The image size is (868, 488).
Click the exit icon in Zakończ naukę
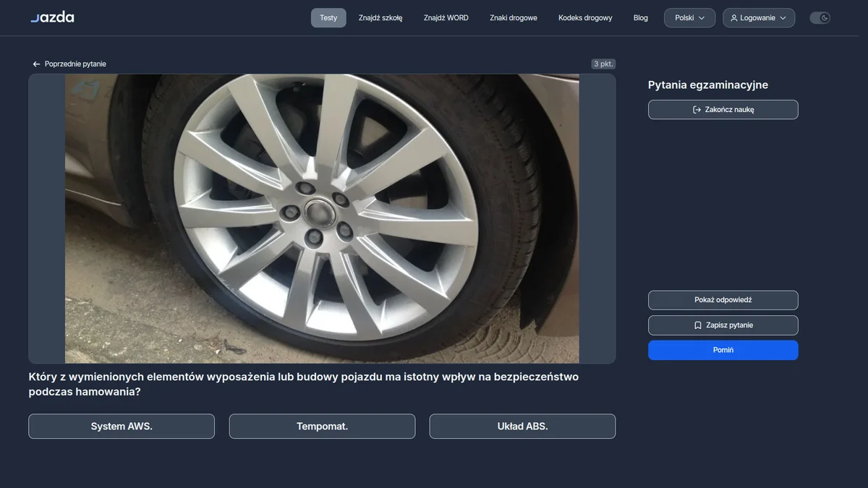tap(697, 110)
